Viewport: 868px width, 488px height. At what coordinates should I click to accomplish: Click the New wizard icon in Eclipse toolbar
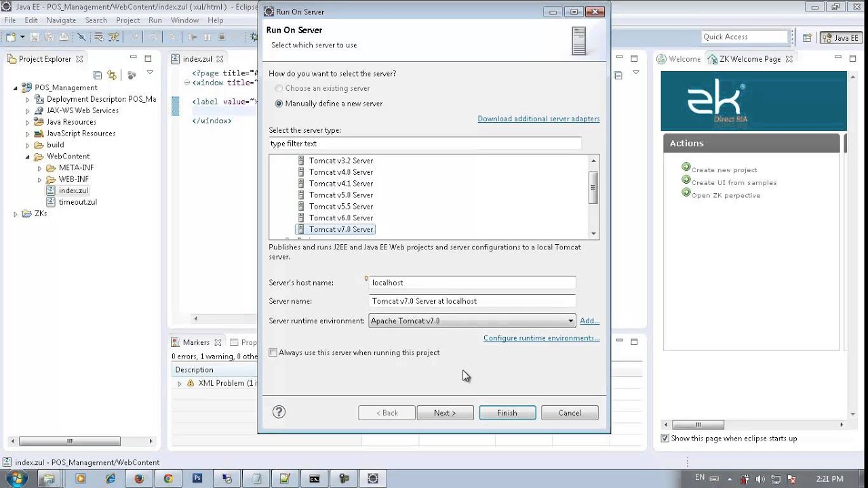click(x=12, y=37)
